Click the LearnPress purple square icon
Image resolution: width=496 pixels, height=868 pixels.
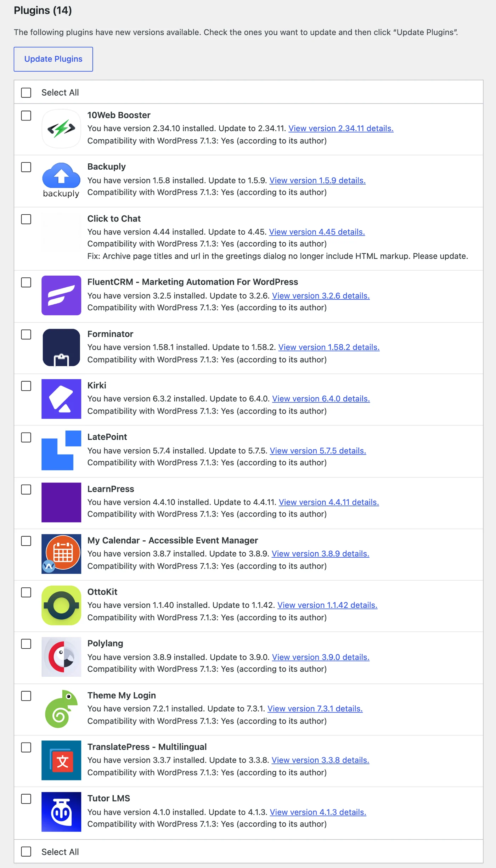[61, 502]
